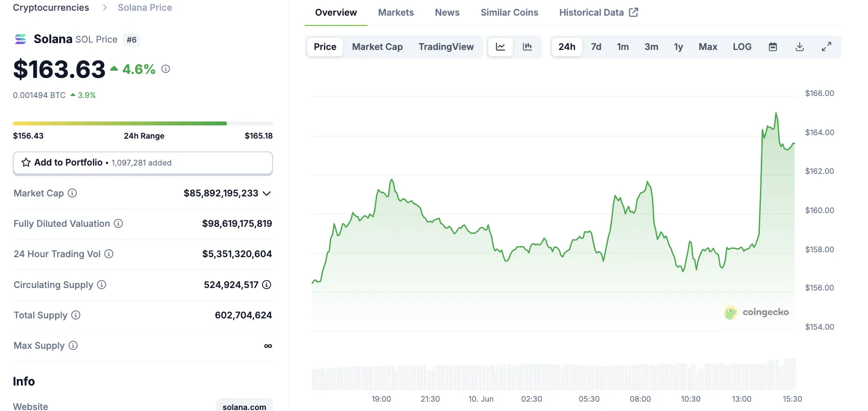Go to the Similar Coins tab

(509, 13)
